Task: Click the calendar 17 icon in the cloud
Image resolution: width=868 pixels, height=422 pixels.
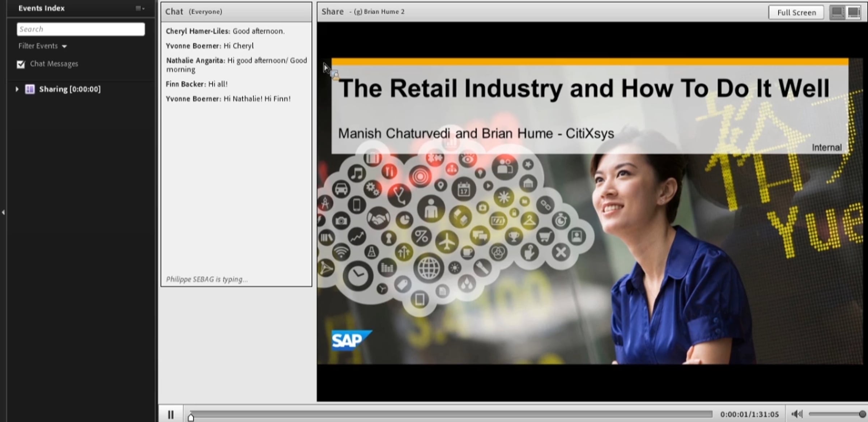Action: coord(464,189)
